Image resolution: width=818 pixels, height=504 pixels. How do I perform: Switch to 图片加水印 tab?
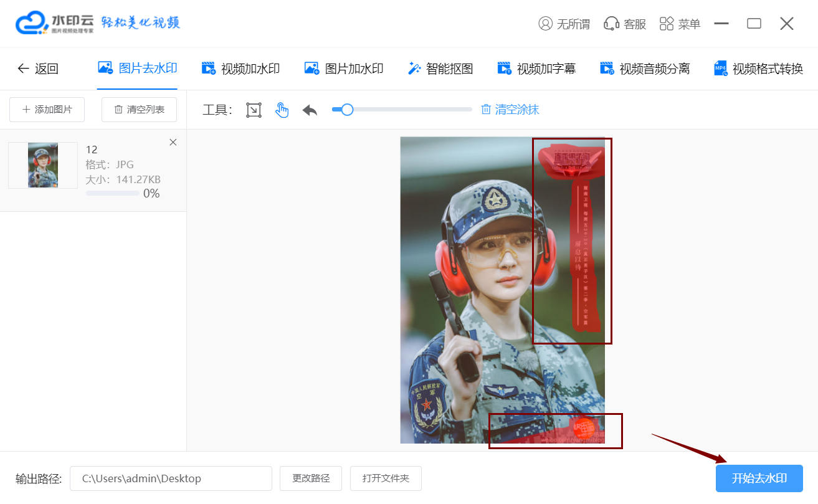point(344,69)
